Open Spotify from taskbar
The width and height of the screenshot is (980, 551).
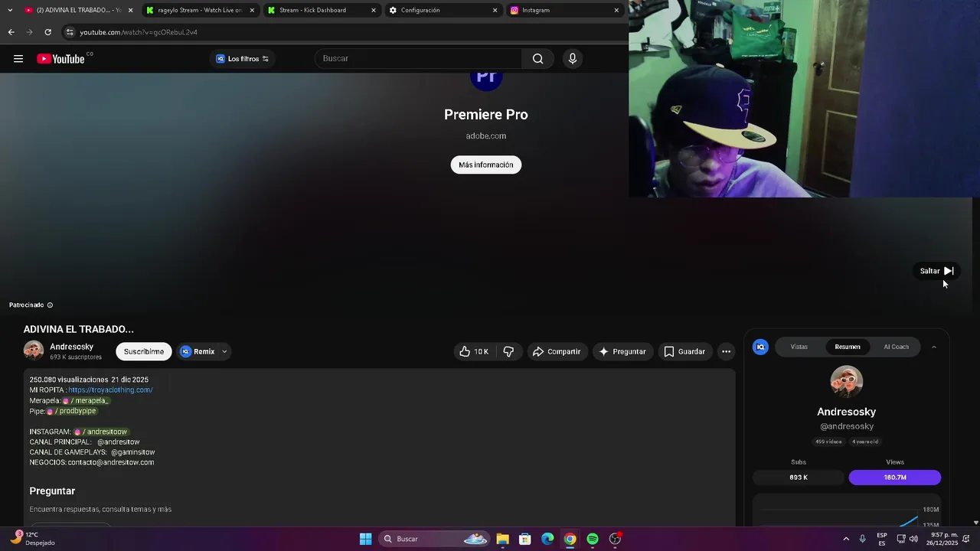click(593, 539)
